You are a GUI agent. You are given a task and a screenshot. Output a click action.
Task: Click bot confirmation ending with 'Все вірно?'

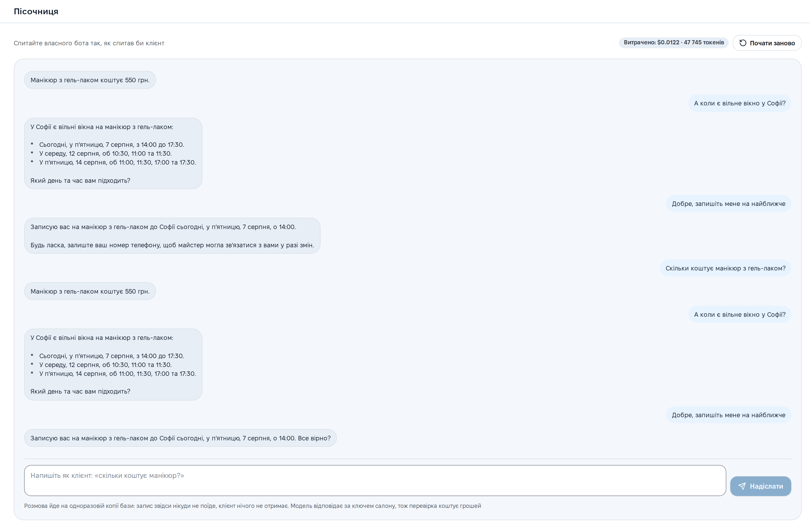click(x=180, y=438)
